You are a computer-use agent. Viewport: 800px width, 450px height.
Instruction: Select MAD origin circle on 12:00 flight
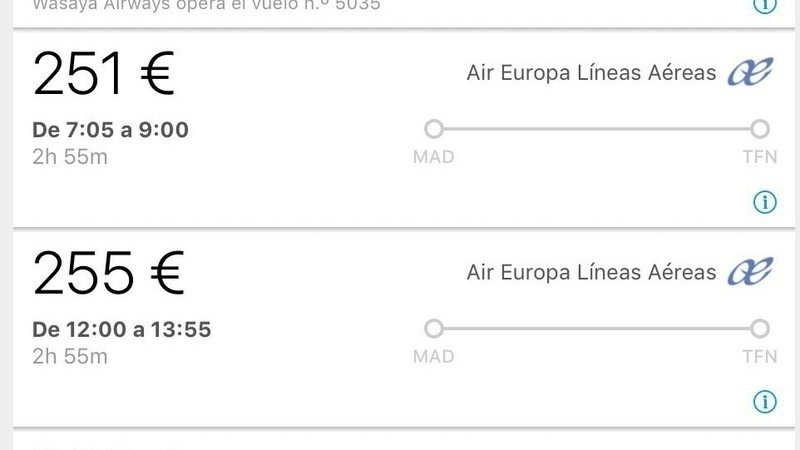(433, 328)
